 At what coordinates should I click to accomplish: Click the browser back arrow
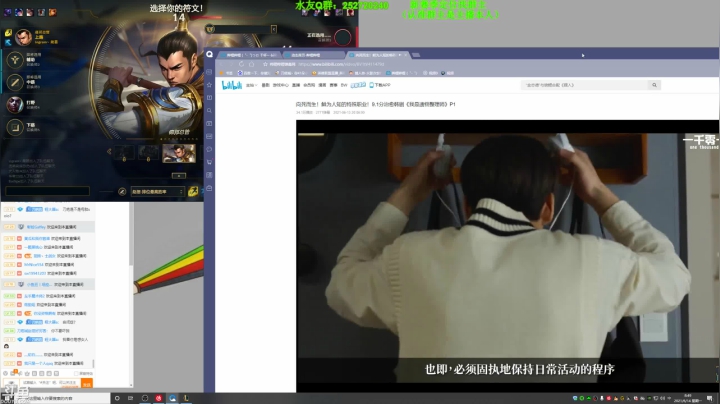[221, 64]
